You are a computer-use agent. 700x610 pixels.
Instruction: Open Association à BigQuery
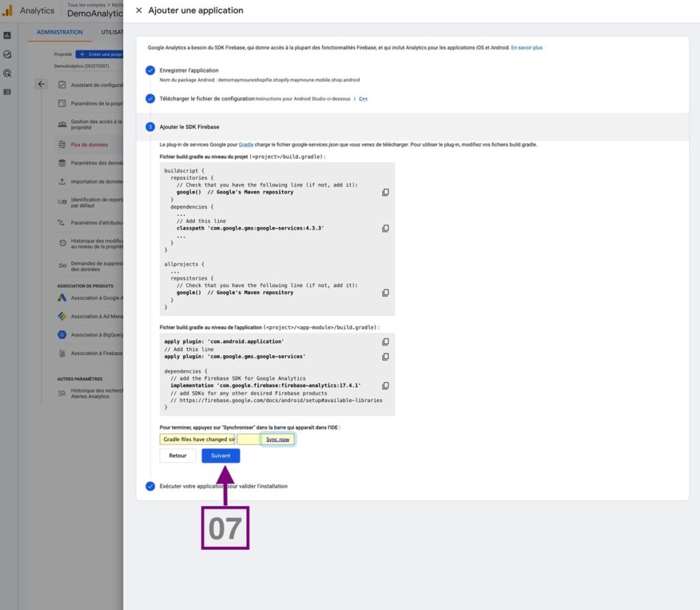click(91, 334)
